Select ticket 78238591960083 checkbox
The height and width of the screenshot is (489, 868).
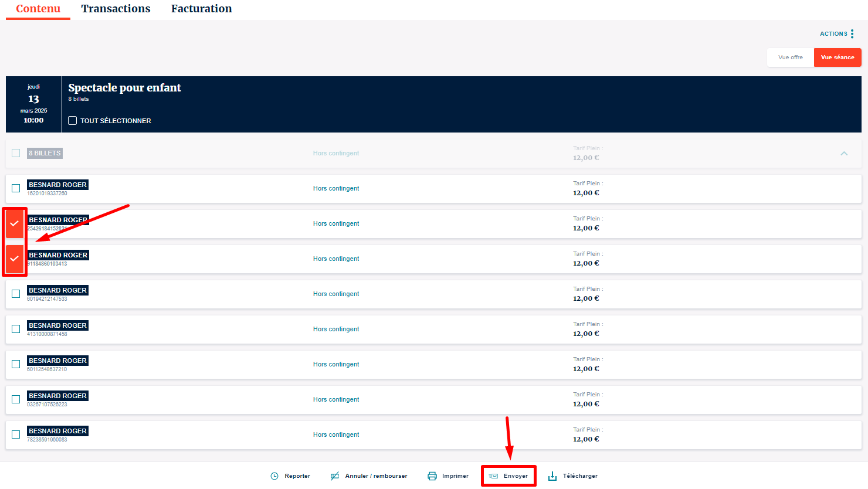point(16,434)
